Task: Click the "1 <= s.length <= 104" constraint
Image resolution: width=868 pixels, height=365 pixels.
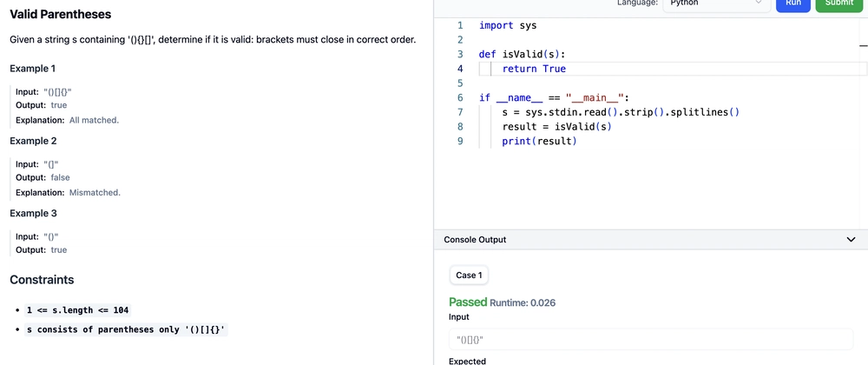Action: [x=77, y=310]
